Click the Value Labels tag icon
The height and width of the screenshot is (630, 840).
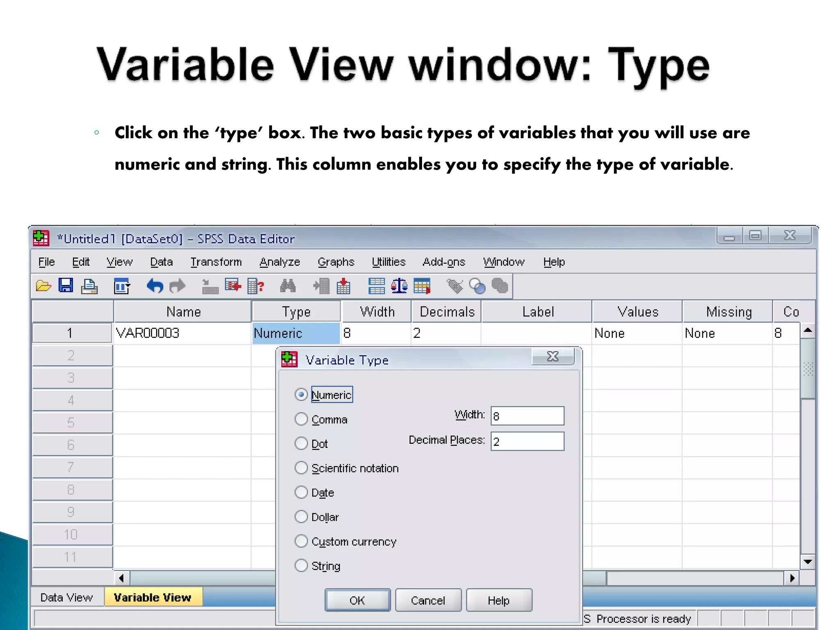(454, 286)
